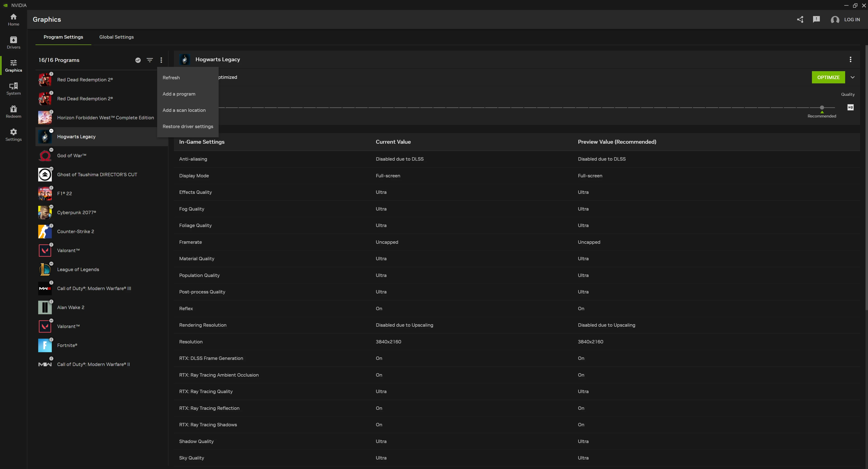Switch to the Global Settings tab
Viewport: 868px width, 469px height.
pos(116,37)
